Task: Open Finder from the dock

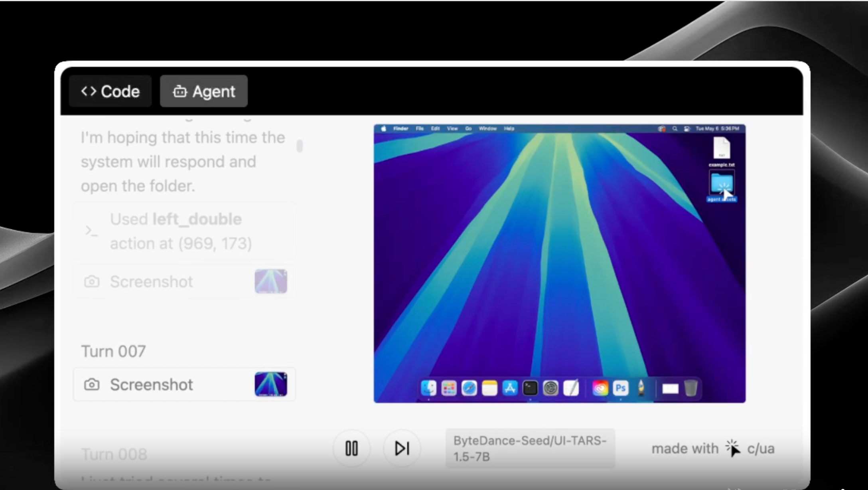Action: click(429, 388)
